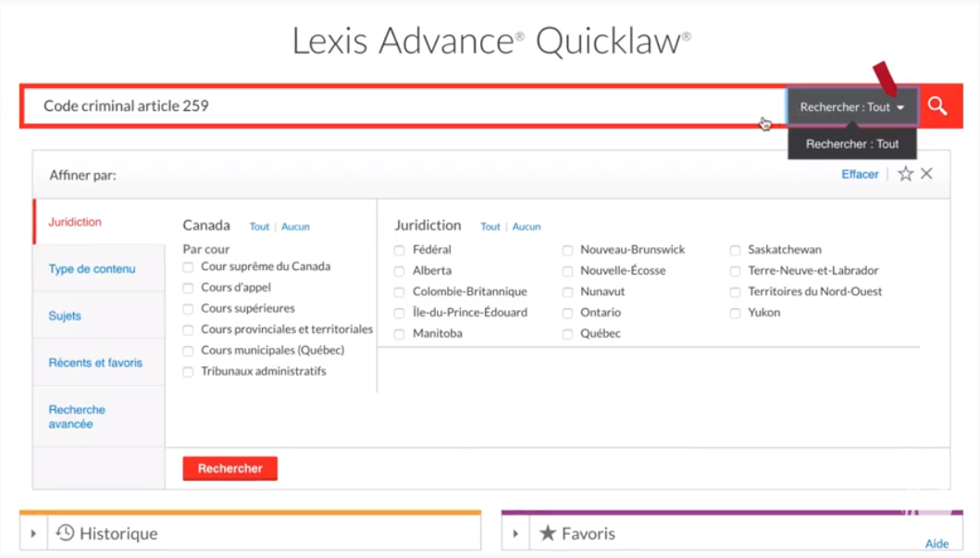Click the Favoris star icon
The width and height of the screenshot is (980, 558).
point(548,533)
